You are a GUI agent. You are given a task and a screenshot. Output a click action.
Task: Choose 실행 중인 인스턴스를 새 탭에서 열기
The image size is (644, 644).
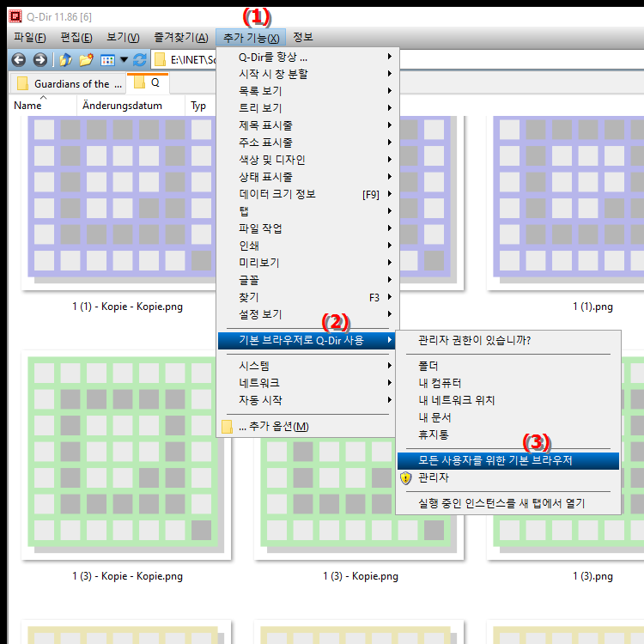coord(508,503)
